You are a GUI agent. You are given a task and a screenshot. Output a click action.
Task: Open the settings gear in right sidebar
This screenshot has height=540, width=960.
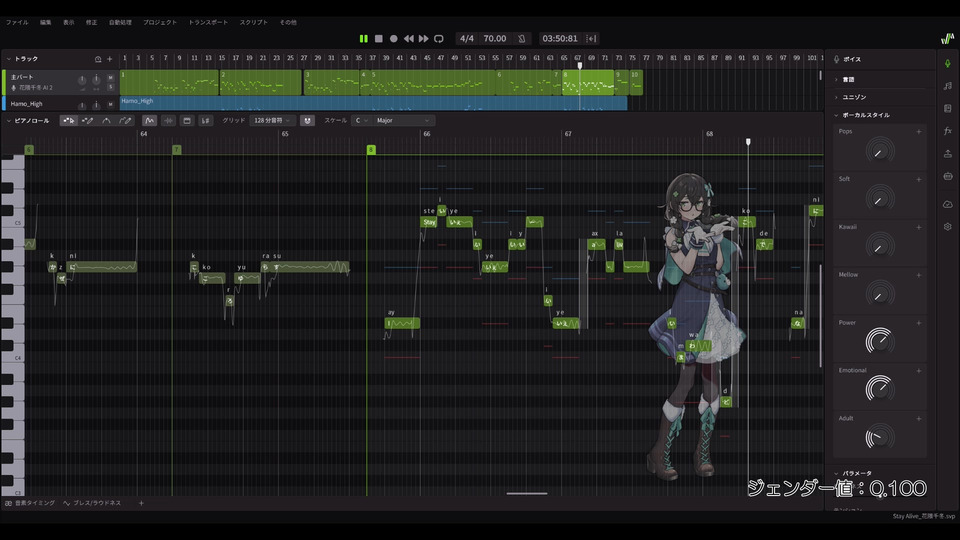pos(947,227)
